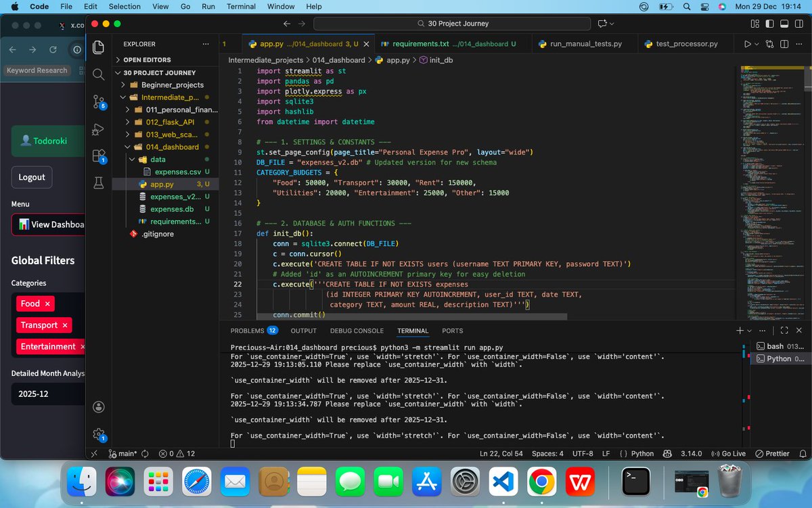Open Explorer More Actions ellipsis

pyautogui.click(x=206, y=44)
